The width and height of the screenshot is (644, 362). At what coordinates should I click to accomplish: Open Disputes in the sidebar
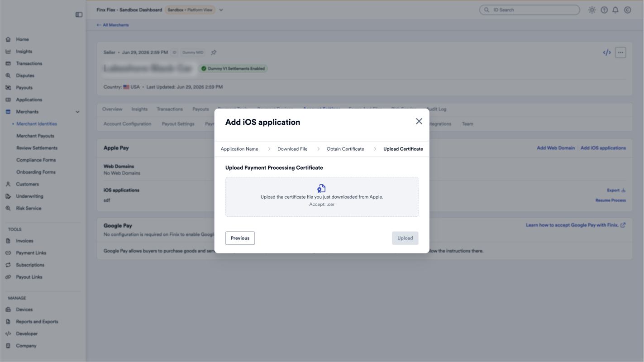25,76
